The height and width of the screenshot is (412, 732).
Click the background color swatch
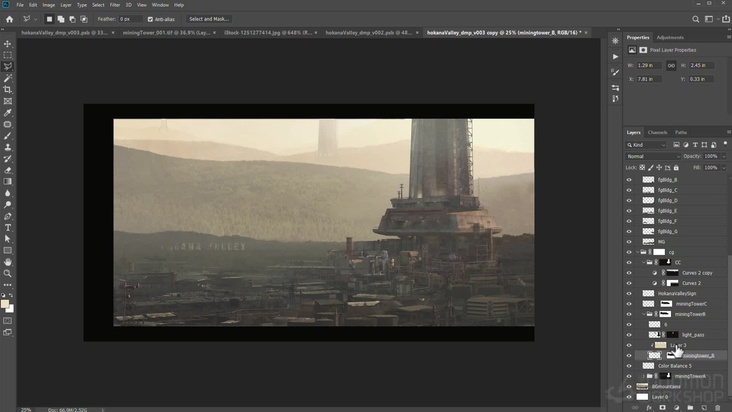[x=11, y=309]
